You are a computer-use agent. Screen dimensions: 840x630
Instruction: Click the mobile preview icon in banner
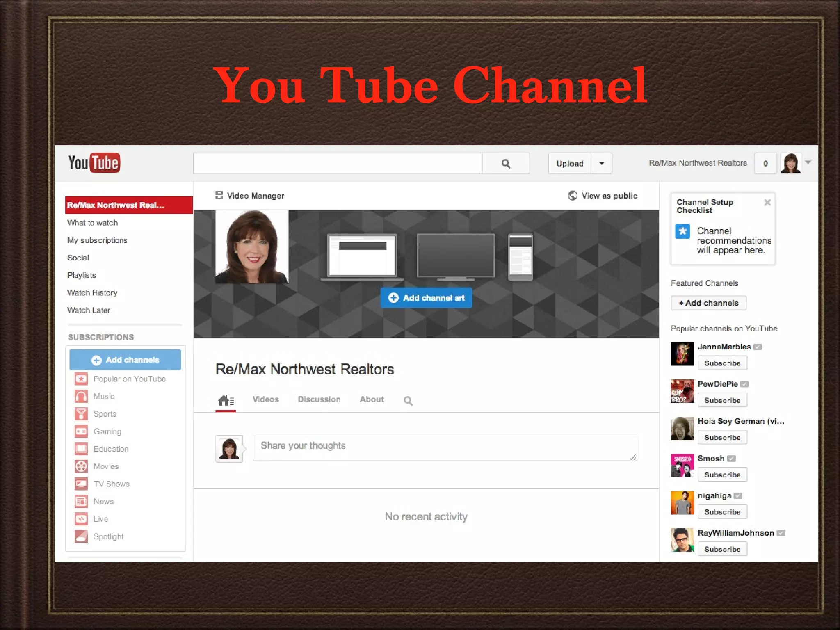tap(520, 257)
